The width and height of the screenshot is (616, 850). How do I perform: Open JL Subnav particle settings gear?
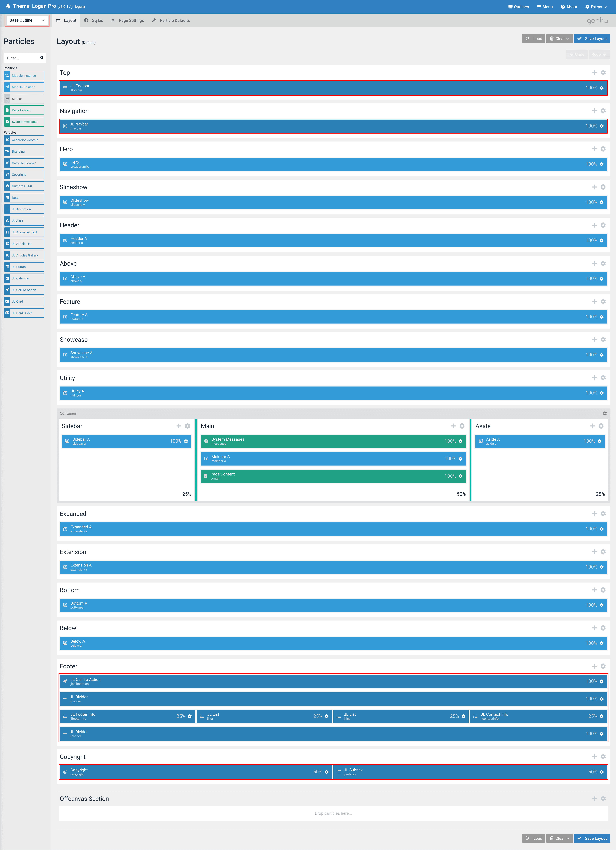tap(601, 772)
